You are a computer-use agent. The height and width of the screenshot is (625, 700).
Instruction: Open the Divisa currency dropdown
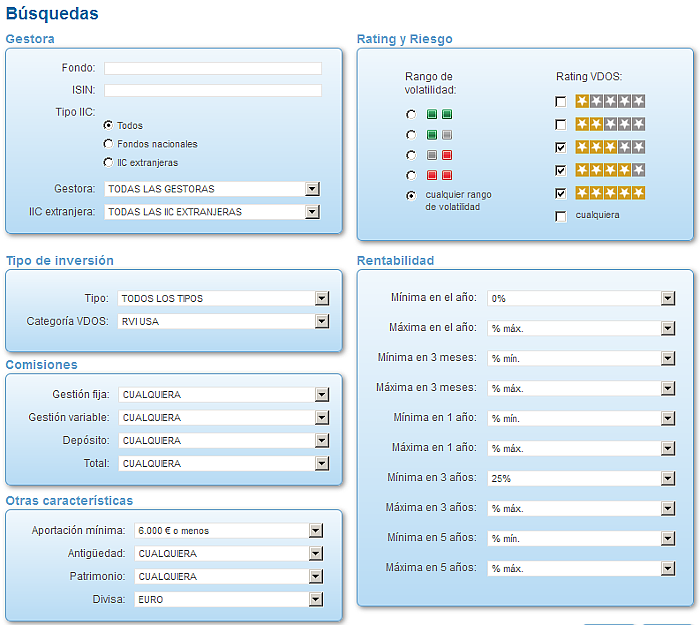coord(315,600)
